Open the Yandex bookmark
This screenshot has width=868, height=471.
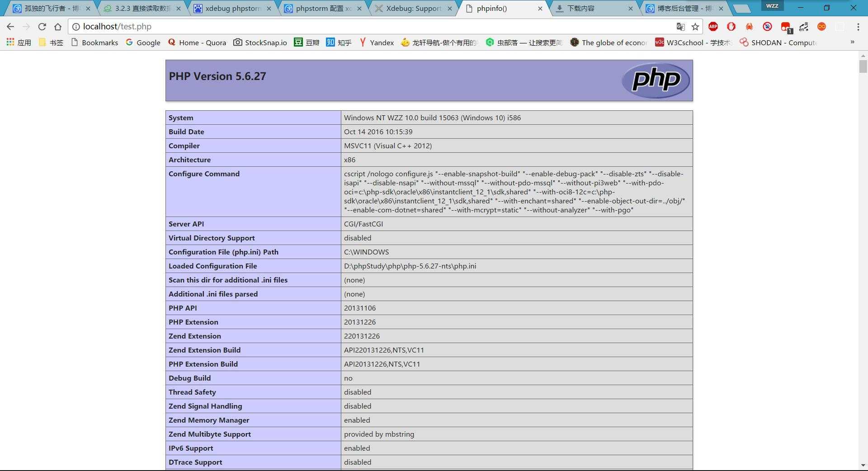pyautogui.click(x=377, y=42)
